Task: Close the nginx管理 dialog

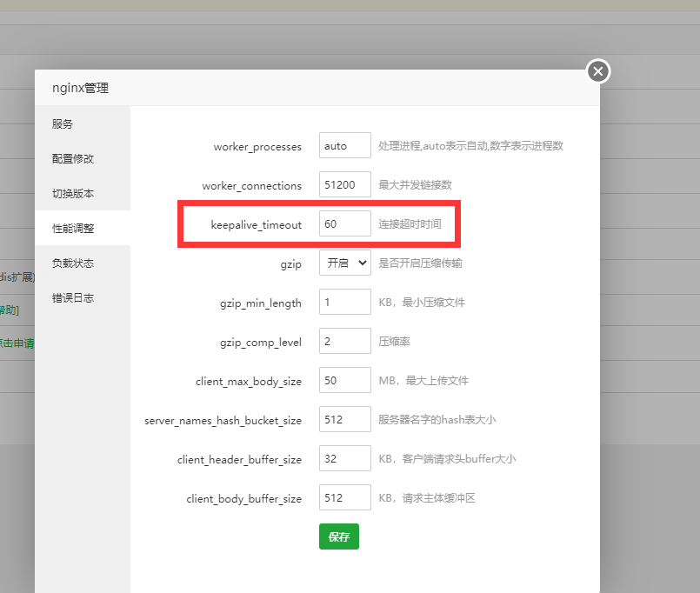Action: (598, 71)
